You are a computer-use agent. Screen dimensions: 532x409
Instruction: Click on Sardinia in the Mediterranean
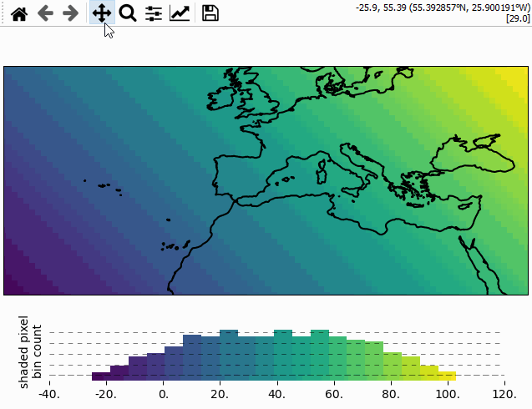pos(321,177)
